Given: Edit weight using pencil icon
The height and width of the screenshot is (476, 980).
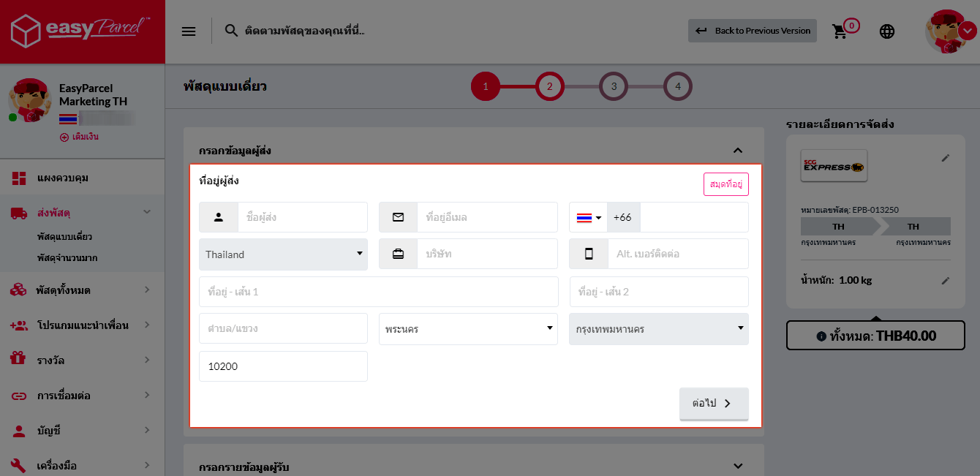Looking at the screenshot, I should tap(946, 280).
